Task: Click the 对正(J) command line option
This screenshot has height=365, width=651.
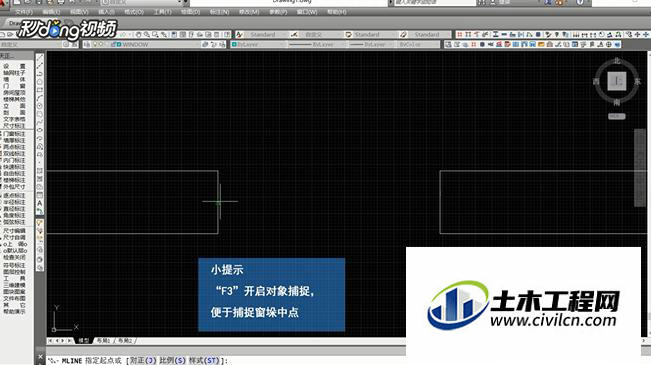Action: 143,360
